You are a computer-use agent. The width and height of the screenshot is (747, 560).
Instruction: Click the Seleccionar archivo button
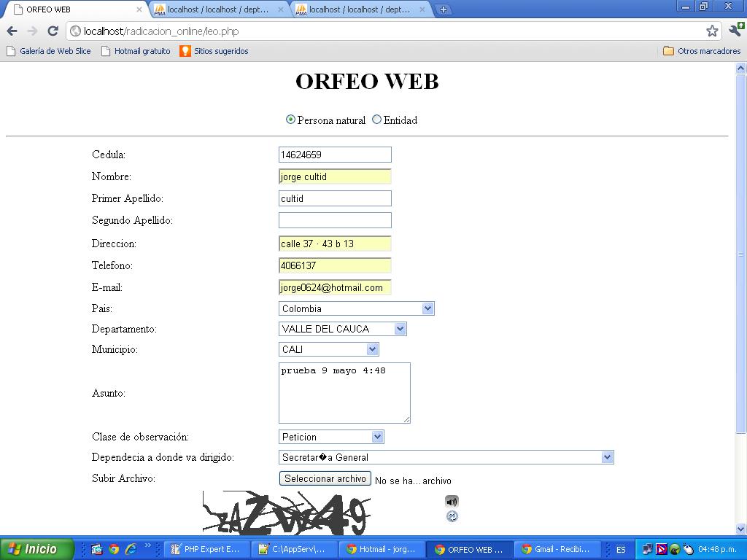tap(325, 479)
